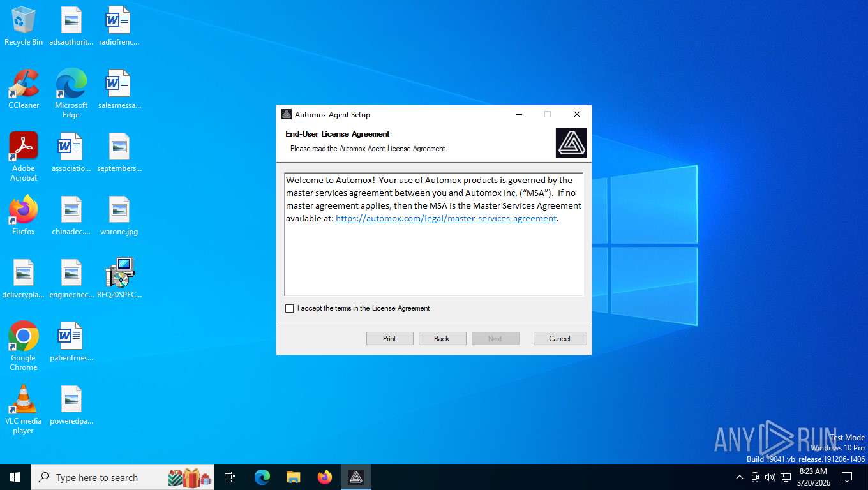Select the patientmes... Word document

pyautogui.click(x=71, y=342)
